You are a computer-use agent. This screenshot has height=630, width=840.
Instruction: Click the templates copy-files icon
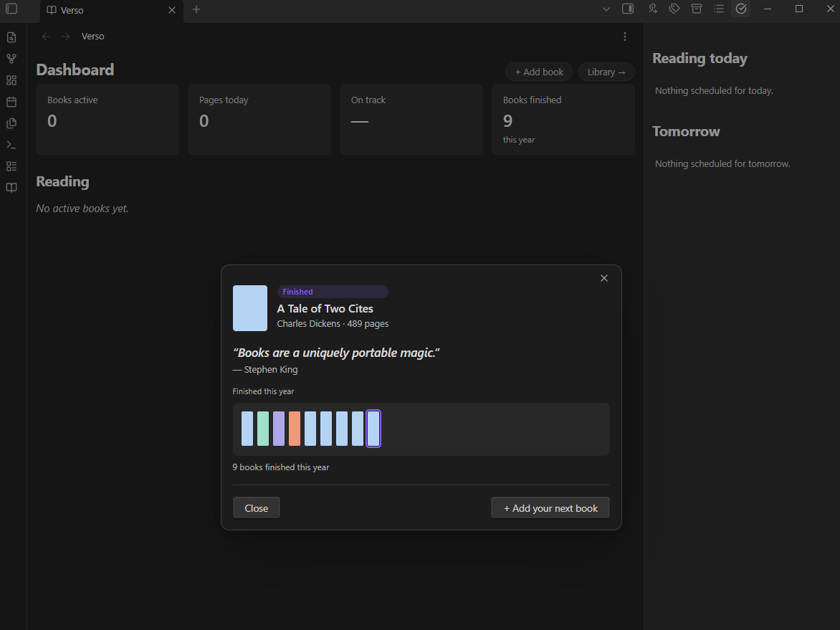(x=11, y=123)
